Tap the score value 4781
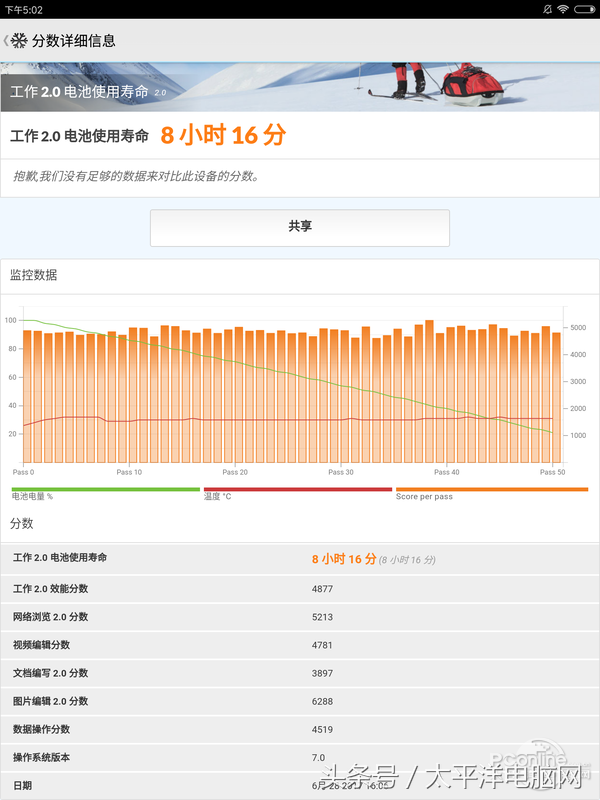The height and width of the screenshot is (800, 600). (322, 645)
